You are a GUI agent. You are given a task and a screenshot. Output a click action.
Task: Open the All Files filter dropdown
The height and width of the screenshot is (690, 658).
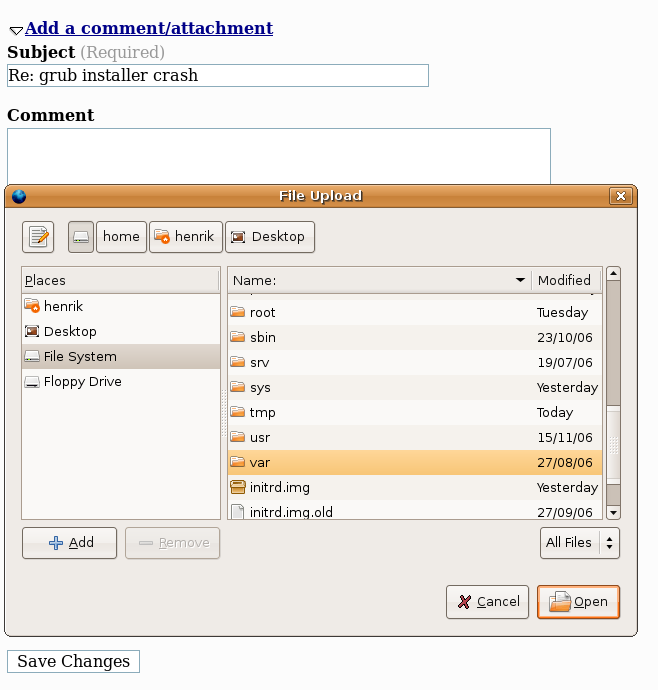tap(579, 542)
